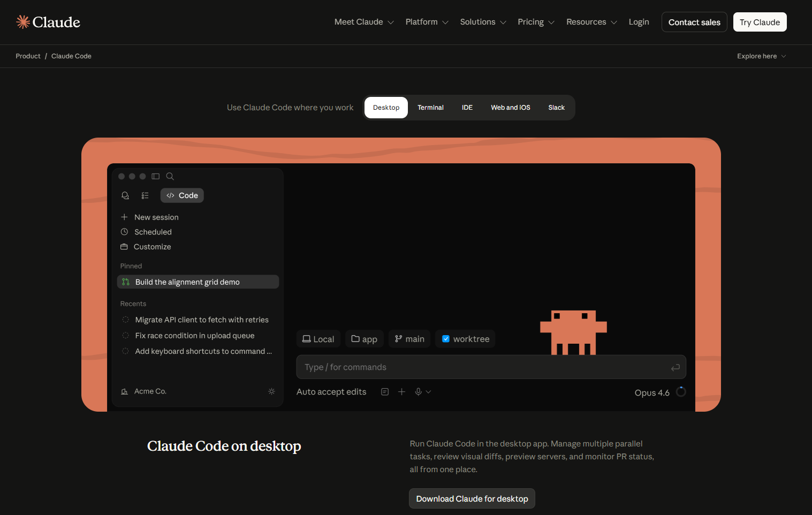The image size is (812, 515).
Task: Open Scheduled in sidebar
Action: click(x=153, y=232)
